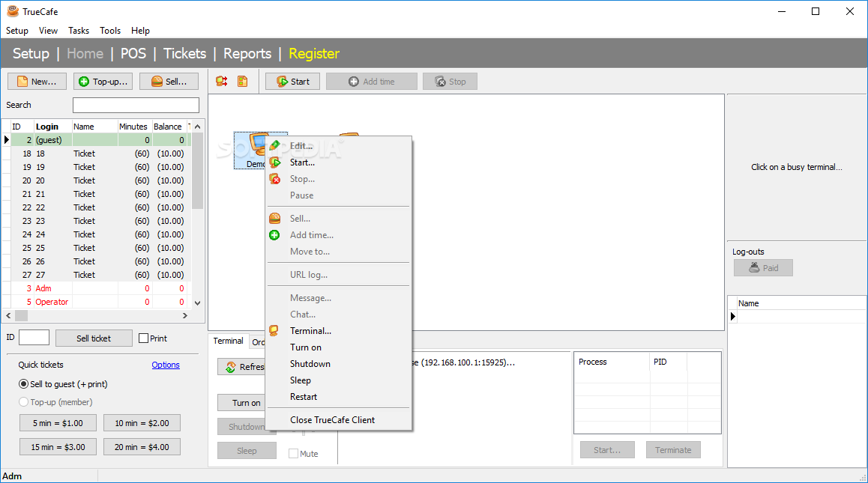Choose Move to... in the context menu
This screenshot has width=868, height=483.
(x=339, y=252)
